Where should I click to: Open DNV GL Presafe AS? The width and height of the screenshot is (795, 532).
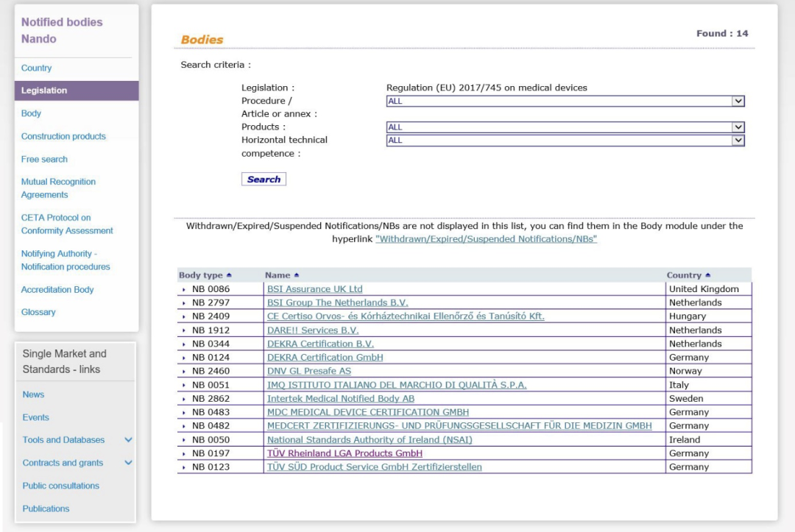309,371
